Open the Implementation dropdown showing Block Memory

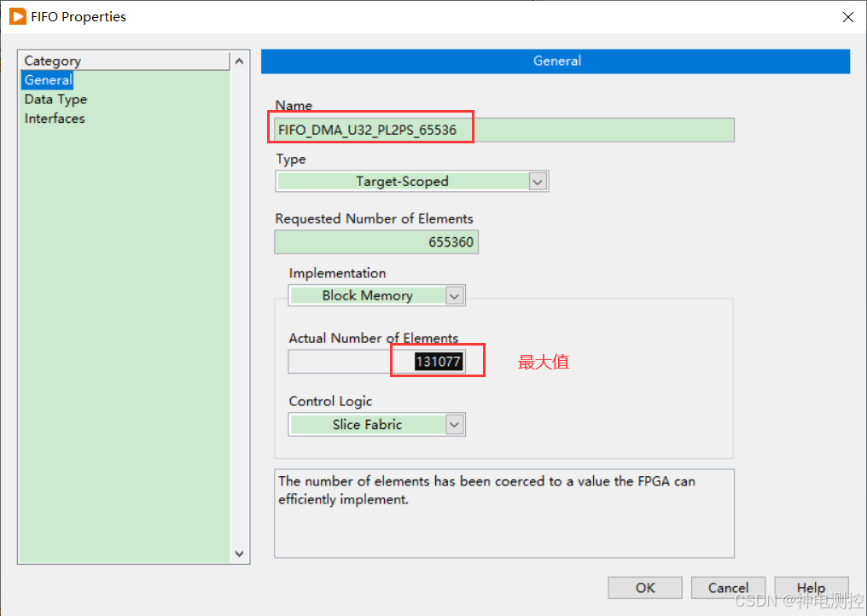(376, 295)
